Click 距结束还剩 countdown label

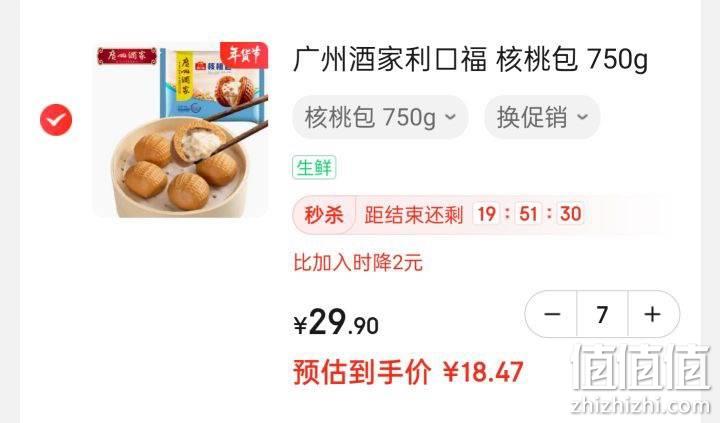(x=413, y=214)
